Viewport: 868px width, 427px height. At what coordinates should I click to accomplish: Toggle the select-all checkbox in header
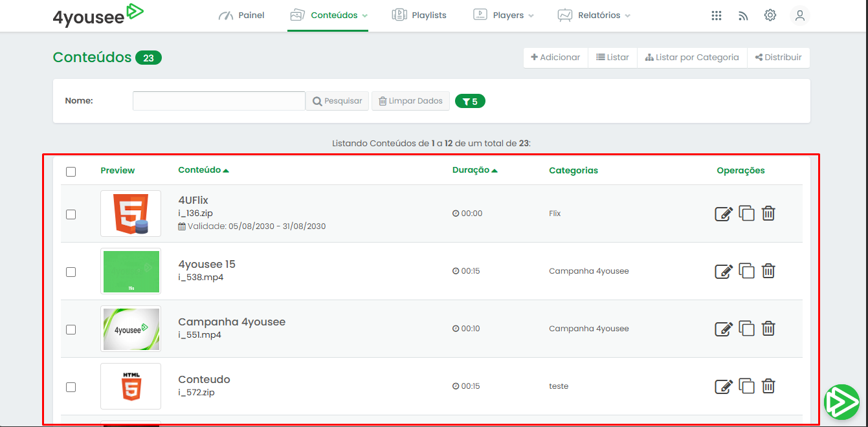click(x=71, y=171)
